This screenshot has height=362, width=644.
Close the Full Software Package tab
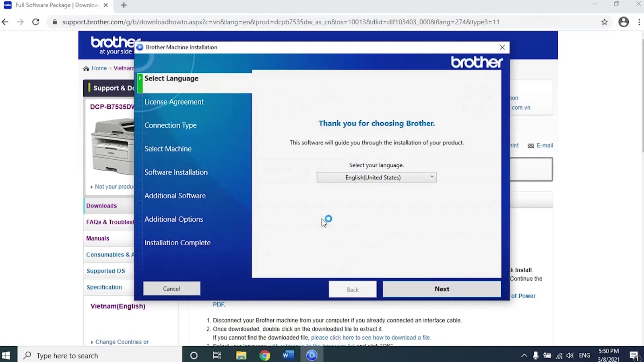[x=105, y=5]
